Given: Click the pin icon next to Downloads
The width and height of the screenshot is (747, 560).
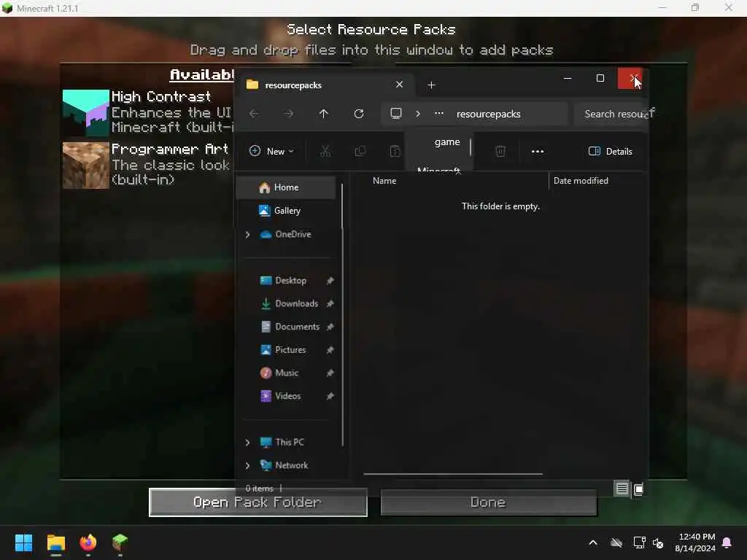Looking at the screenshot, I should pyautogui.click(x=330, y=303).
